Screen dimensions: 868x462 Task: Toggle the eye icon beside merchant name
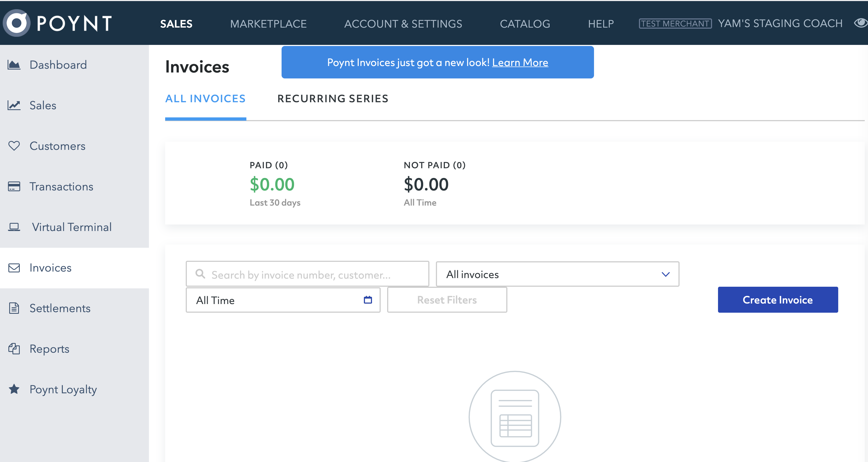click(861, 23)
